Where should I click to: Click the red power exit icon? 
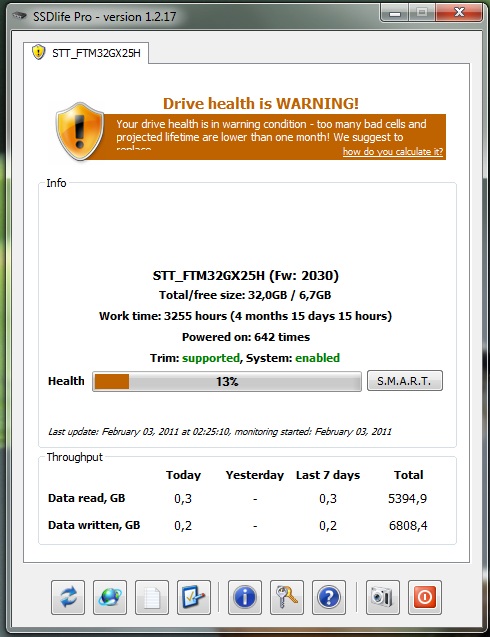point(425,597)
